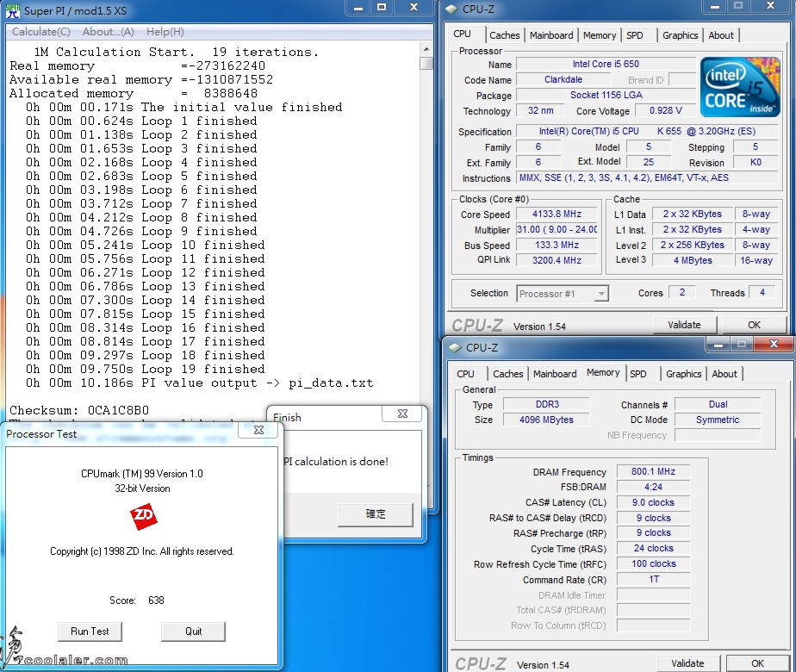Click the Super PI title bar icon
The width and height of the screenshot is (796, 672).
pyautogui.click(x=13, y=10)
